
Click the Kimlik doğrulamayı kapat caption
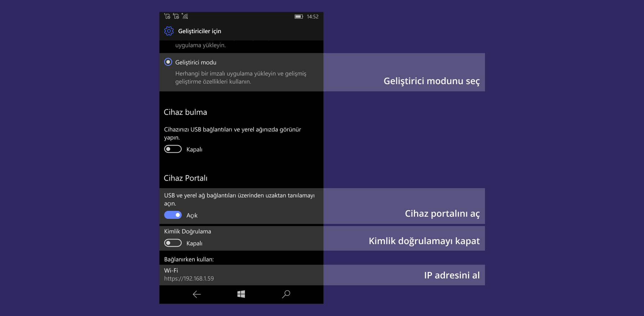click(424, 241)
